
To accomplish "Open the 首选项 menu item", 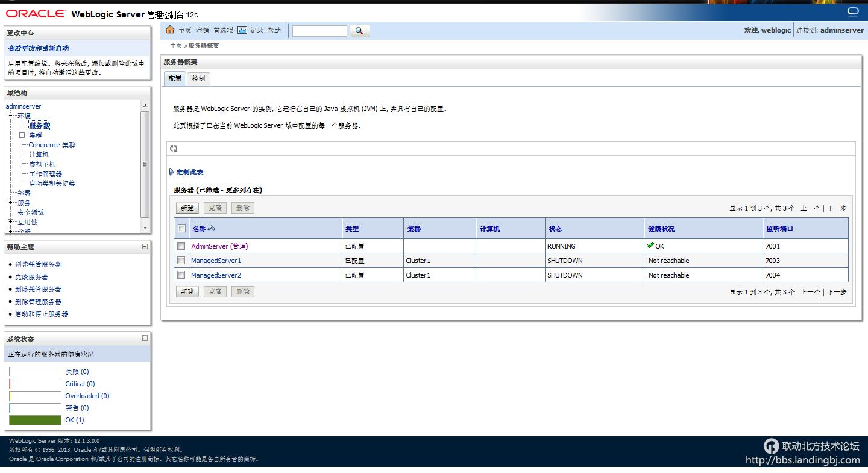I will click(223, 30).
